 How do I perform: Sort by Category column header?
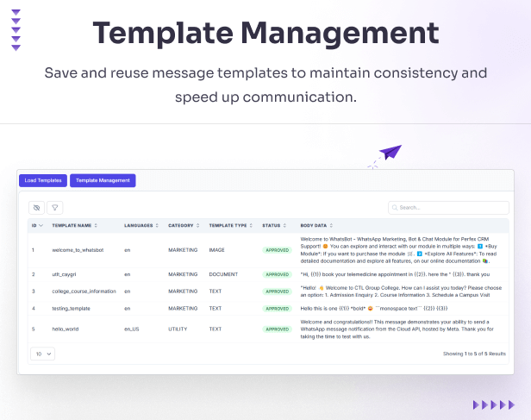[184, 226]
